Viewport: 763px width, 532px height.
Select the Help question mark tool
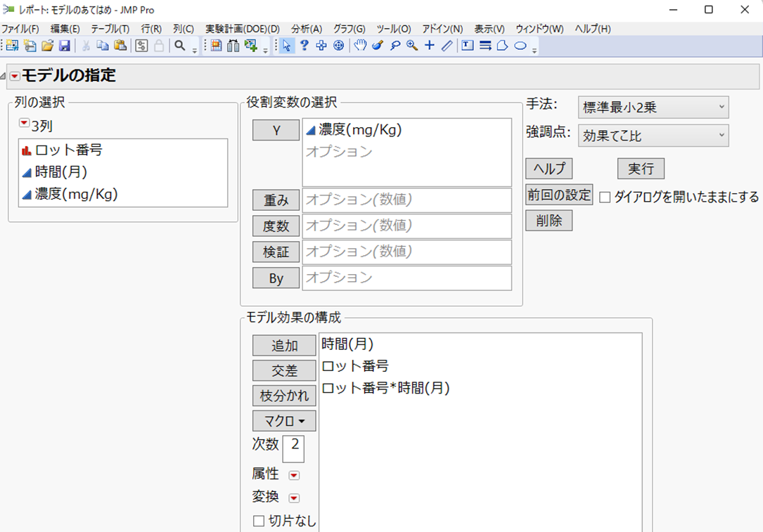[304, 46]
